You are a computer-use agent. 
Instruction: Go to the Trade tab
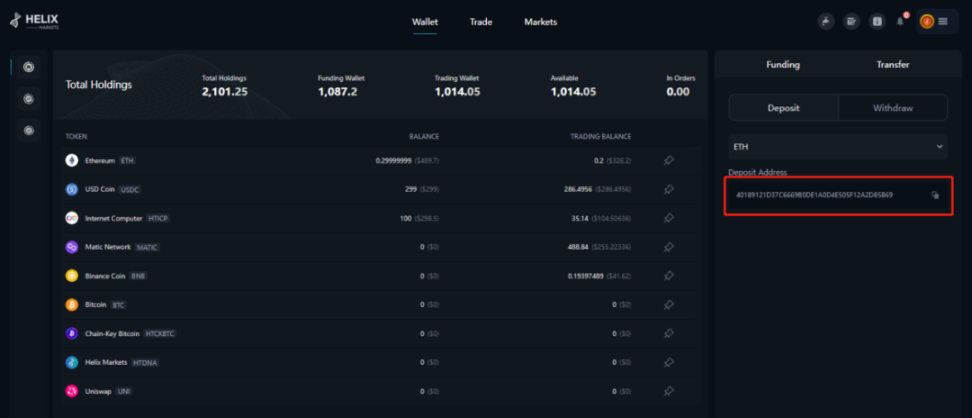[481, 22]
